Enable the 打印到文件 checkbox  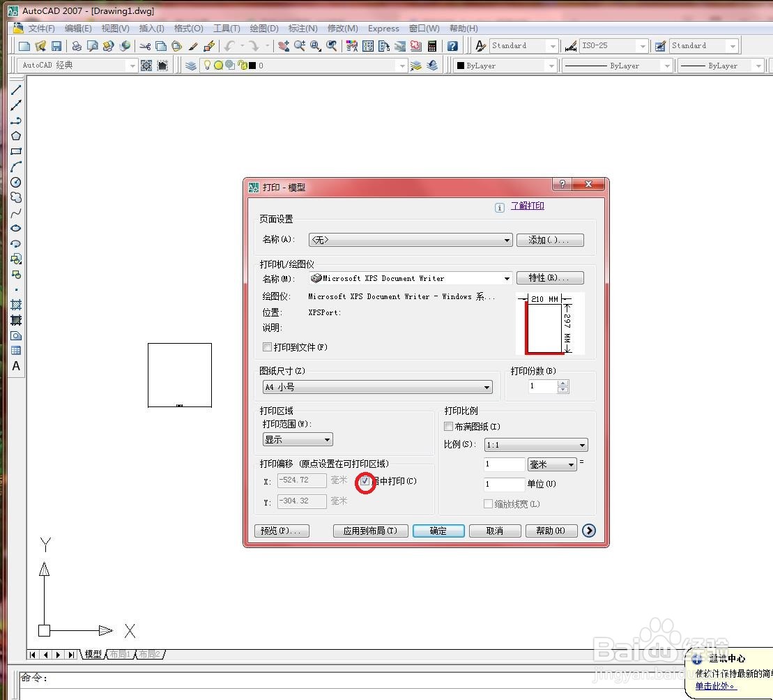267,347
